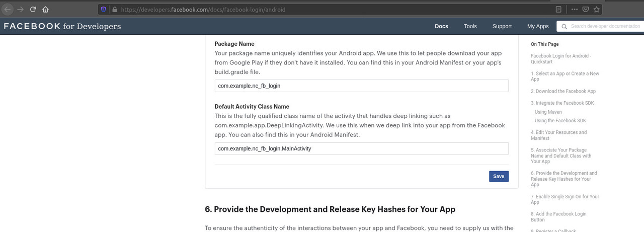
Task: Save page to Pocket icon
Action: (x=586, y=9)
